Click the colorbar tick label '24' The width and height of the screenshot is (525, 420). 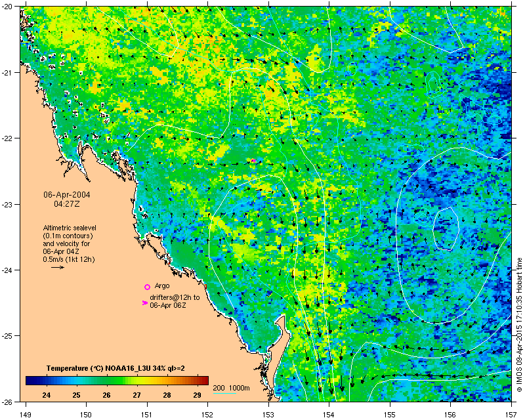pos(47,395)
